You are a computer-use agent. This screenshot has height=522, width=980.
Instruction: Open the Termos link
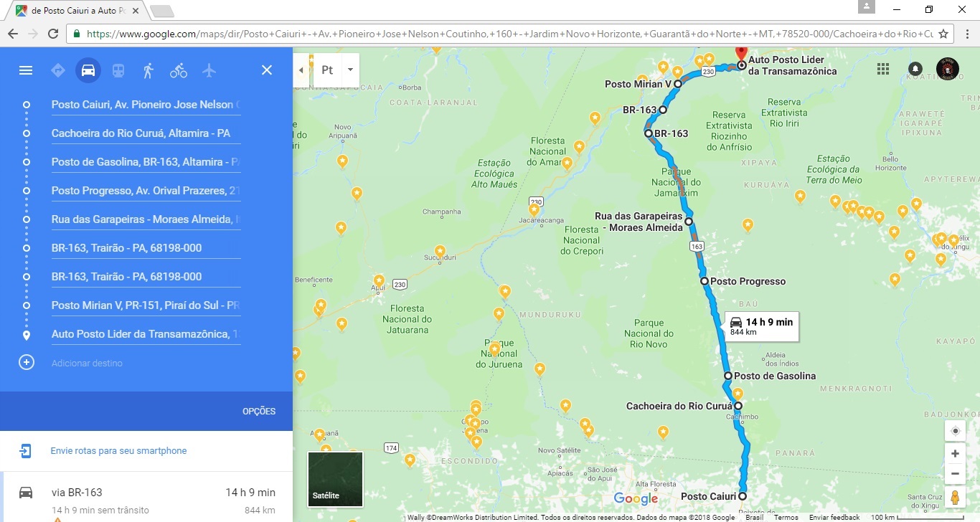pyautogui.click(x=786, y=517)
